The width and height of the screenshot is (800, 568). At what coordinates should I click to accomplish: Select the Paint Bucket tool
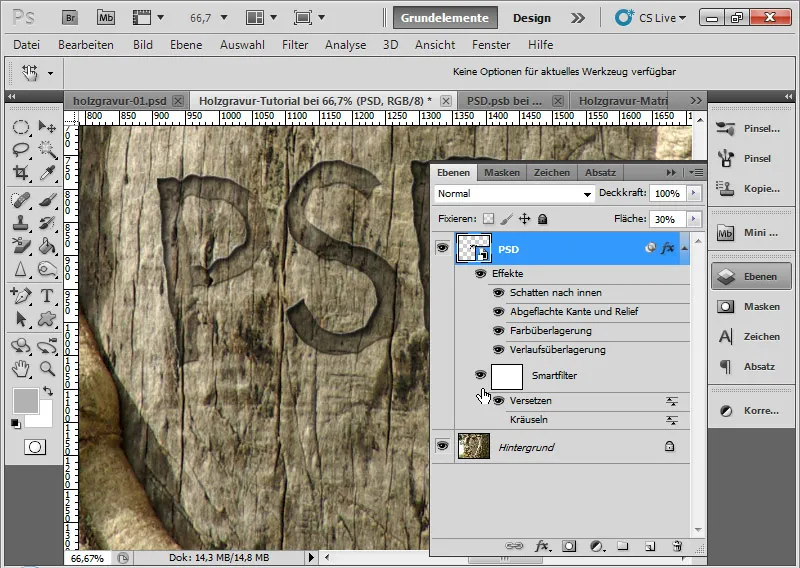tap(47, 246)
